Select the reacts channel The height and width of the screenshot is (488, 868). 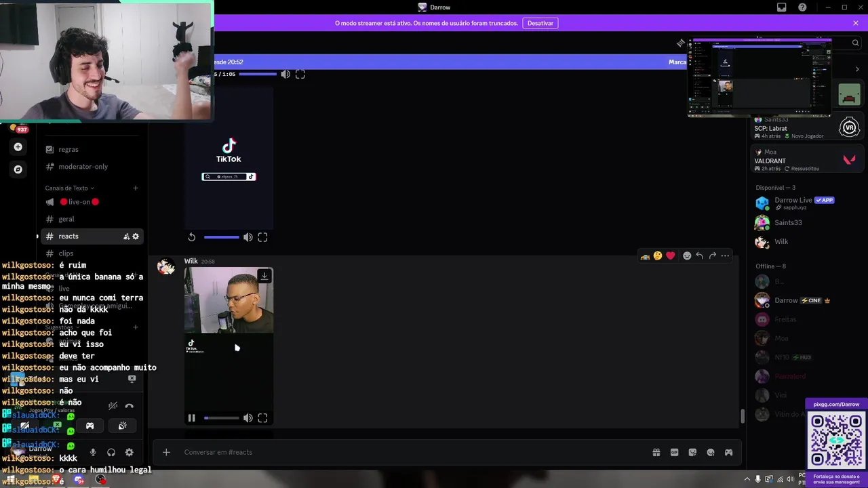point(68,237)
